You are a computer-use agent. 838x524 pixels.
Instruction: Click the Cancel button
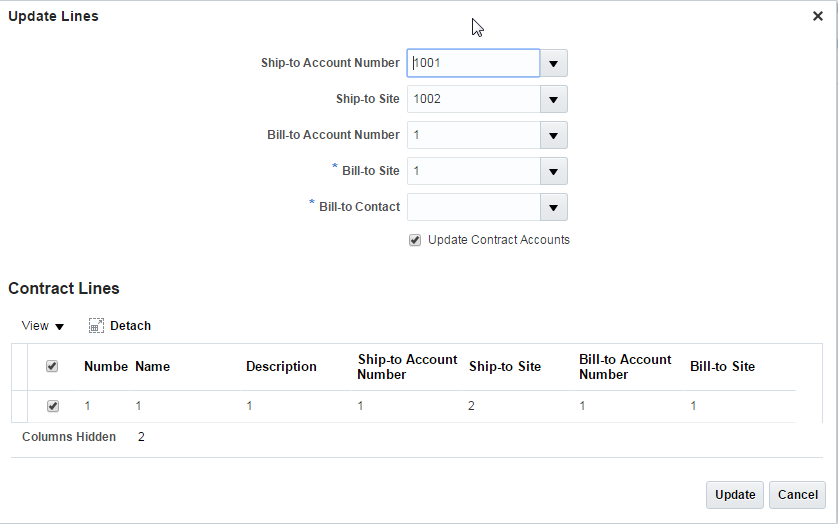pos(797,495)
